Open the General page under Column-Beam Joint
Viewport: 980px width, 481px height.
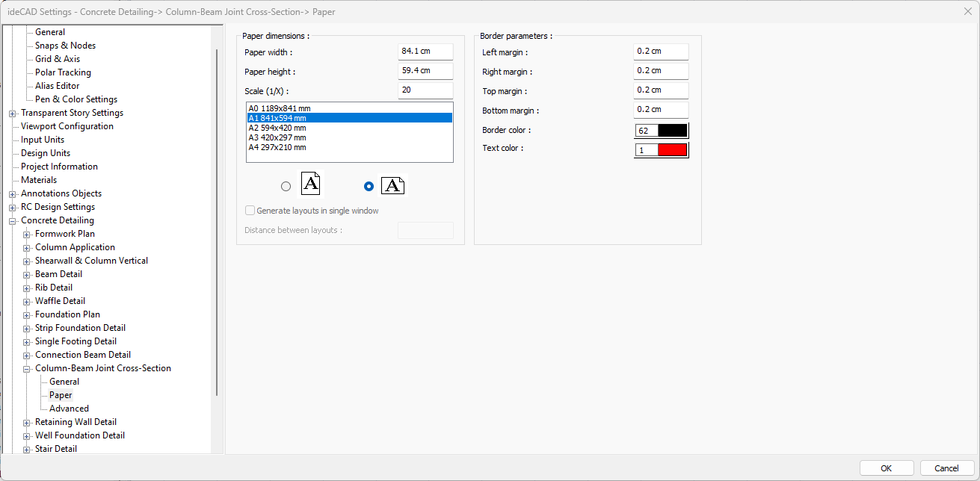[64, 382]
